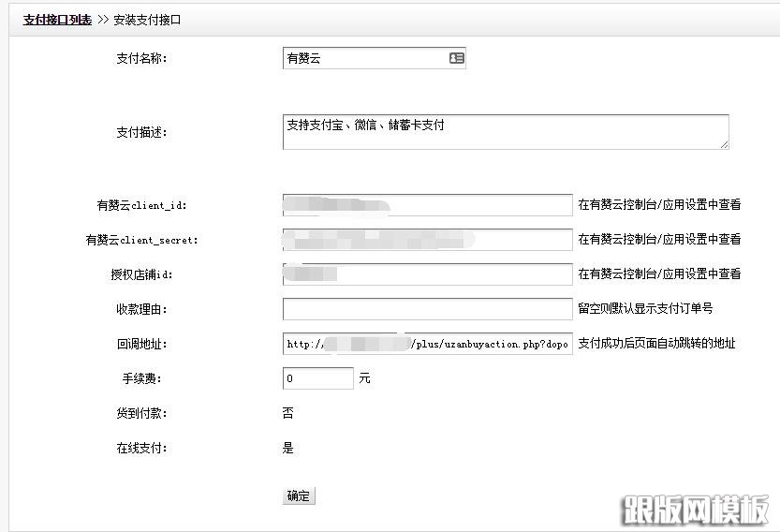Image resolution: width=780 pixels, height=532 pixels.
Task: Select the 回调地址 URL input field
Action: 427,344
